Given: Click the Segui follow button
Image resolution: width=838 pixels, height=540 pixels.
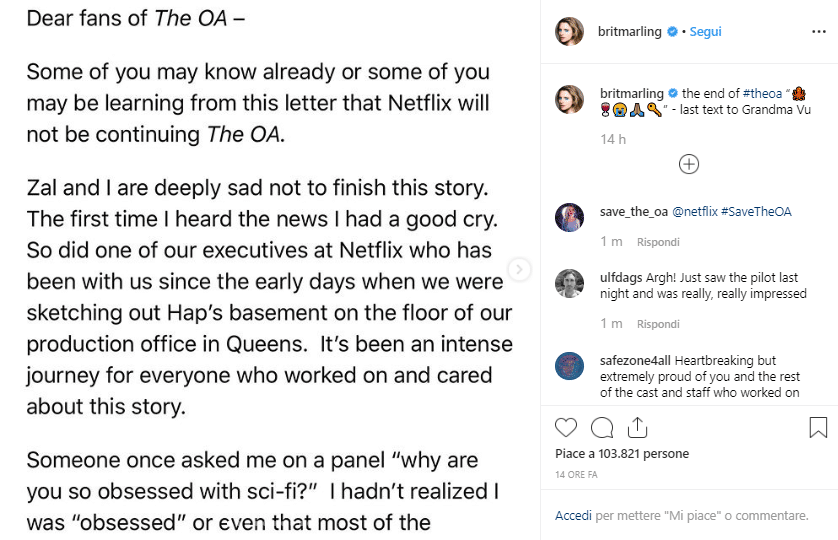Looking at the screenshot, I should (705, 31).
